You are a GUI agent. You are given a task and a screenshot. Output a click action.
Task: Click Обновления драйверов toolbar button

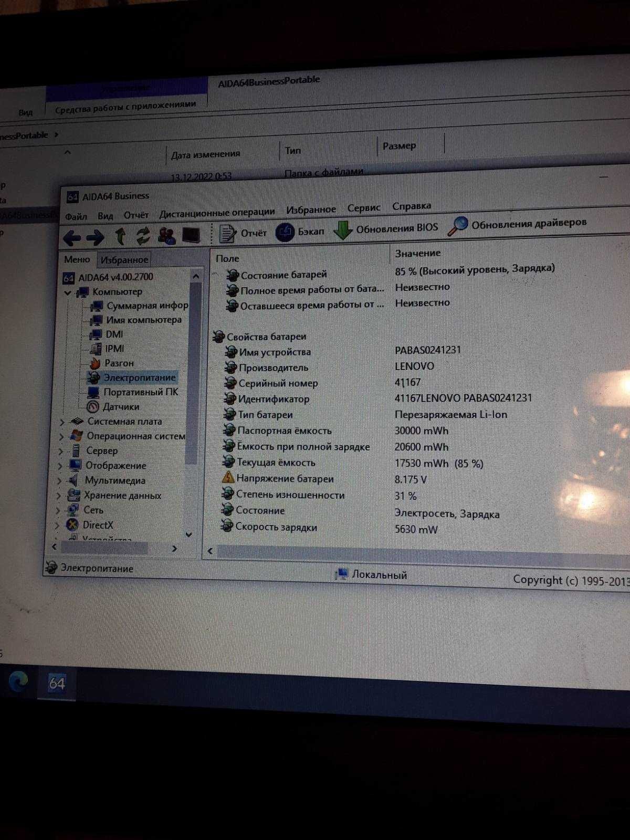(x=518, y=225)
